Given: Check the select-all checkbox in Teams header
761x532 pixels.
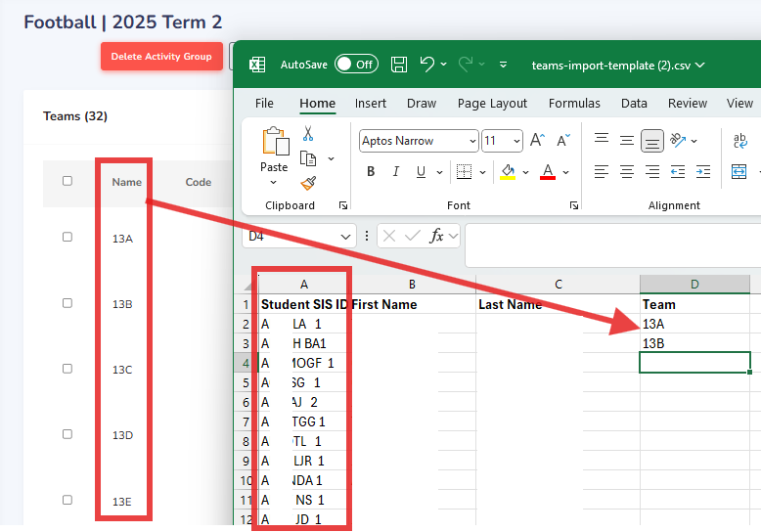Looking at the screenshot, I should tap(67, 181).
